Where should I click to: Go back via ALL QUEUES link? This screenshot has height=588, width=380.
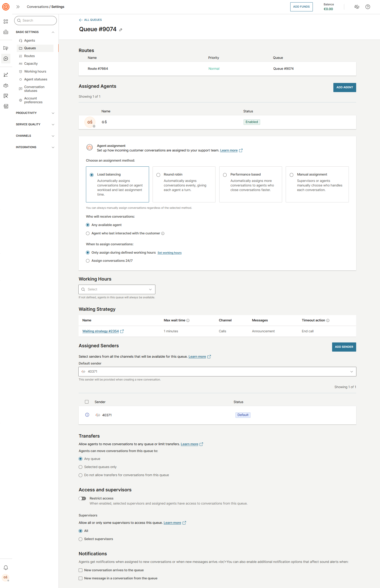[x=90, y=20]
